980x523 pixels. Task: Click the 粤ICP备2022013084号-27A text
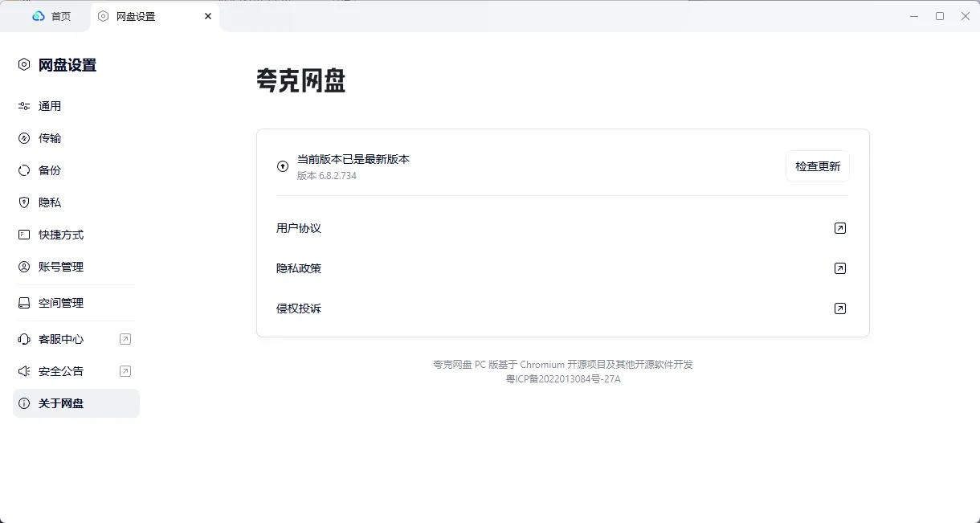[x=563, y=379]
